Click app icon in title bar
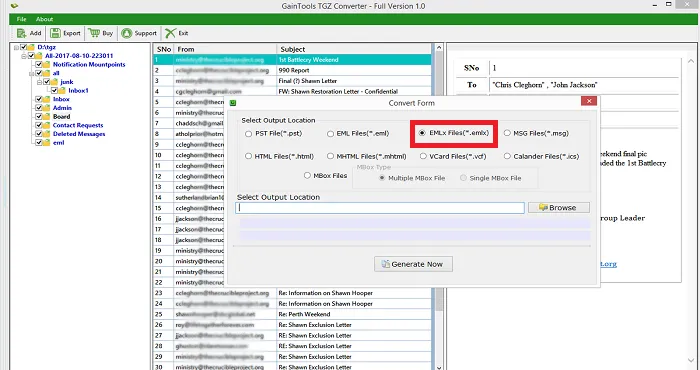 point(14,6)
